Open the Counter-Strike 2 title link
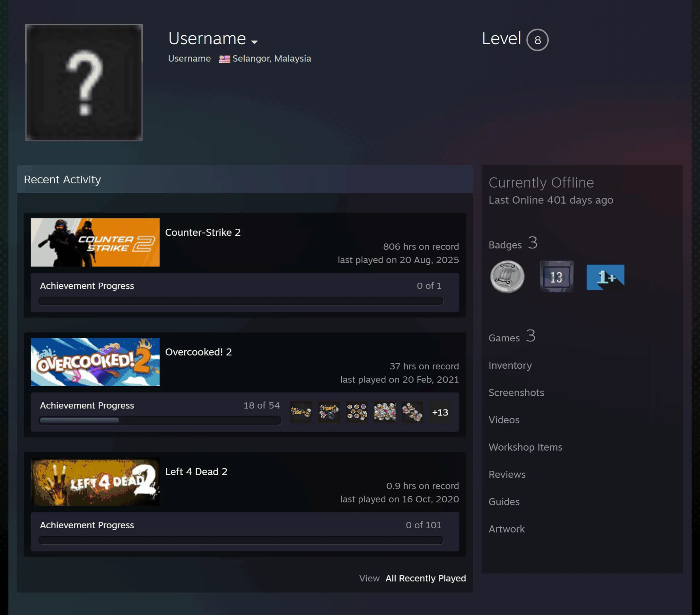The width and height of the screenshot is (700, 615). click(203, 232)
